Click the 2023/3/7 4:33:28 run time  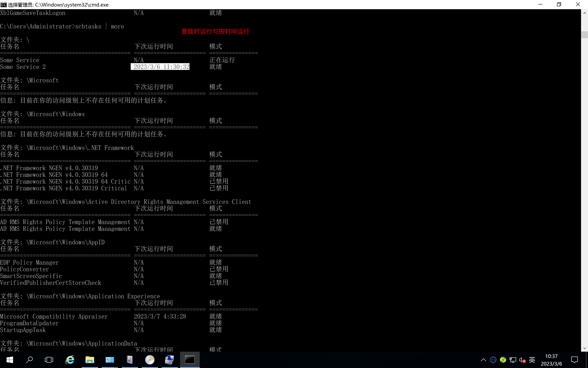click(x=160, y=316)
